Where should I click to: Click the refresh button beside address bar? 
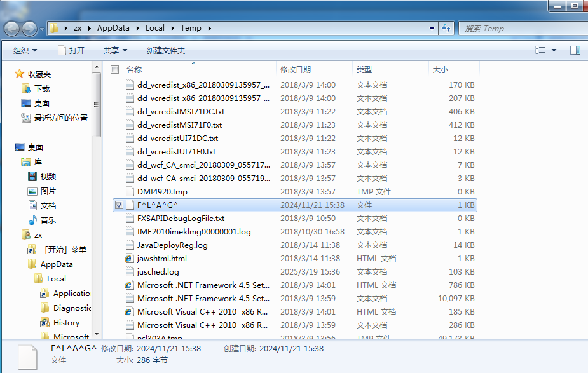pos(446,28)
